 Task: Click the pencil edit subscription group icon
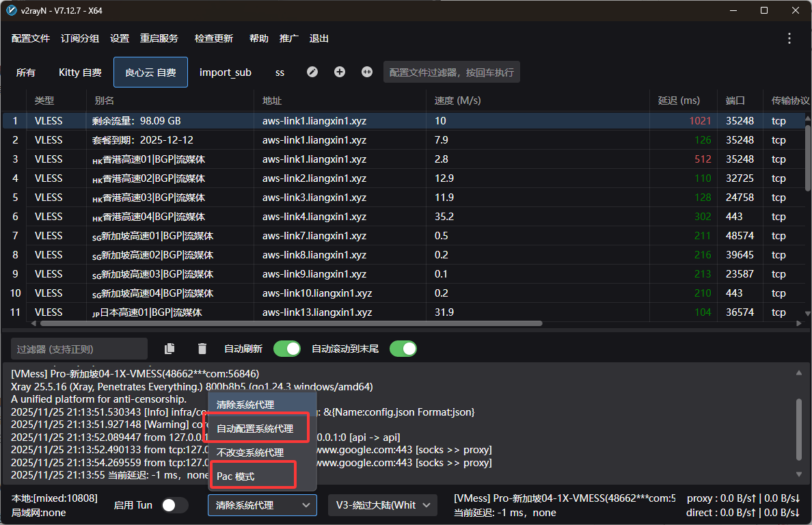coord(312,72)
